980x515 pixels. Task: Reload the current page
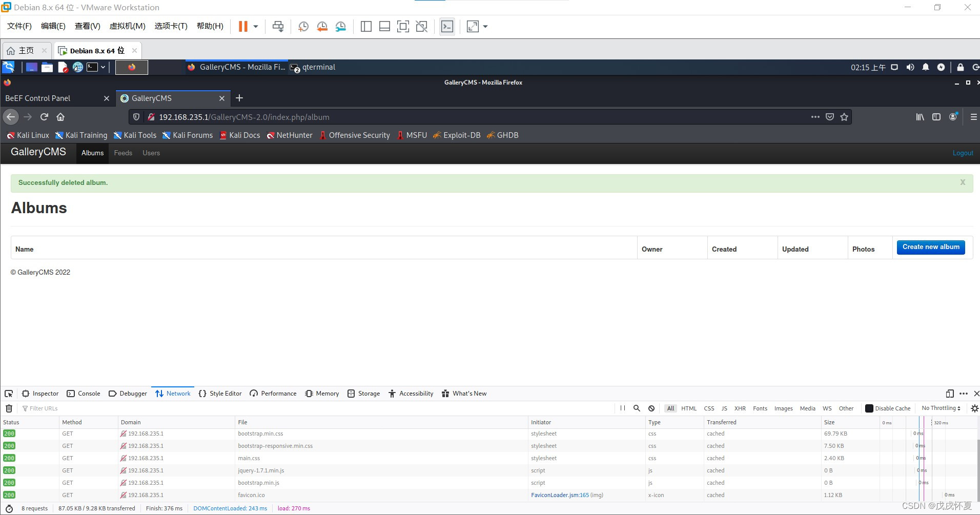pos(44,117)
